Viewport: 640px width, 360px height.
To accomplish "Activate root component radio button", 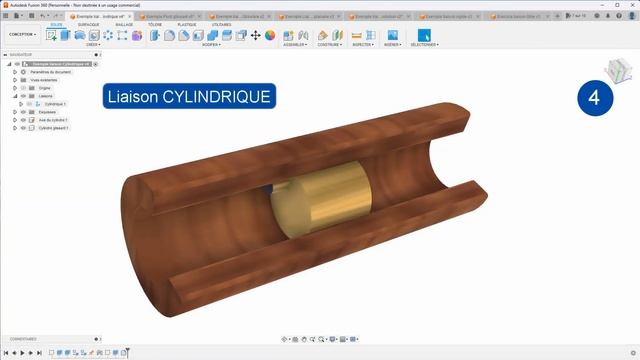I will pyautogui.click(x=96, y=64).
